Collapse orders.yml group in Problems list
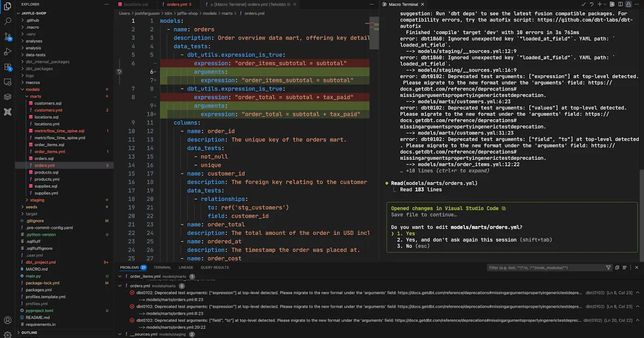The width and height of the screenshot is (644, 338). coord(120,286)
